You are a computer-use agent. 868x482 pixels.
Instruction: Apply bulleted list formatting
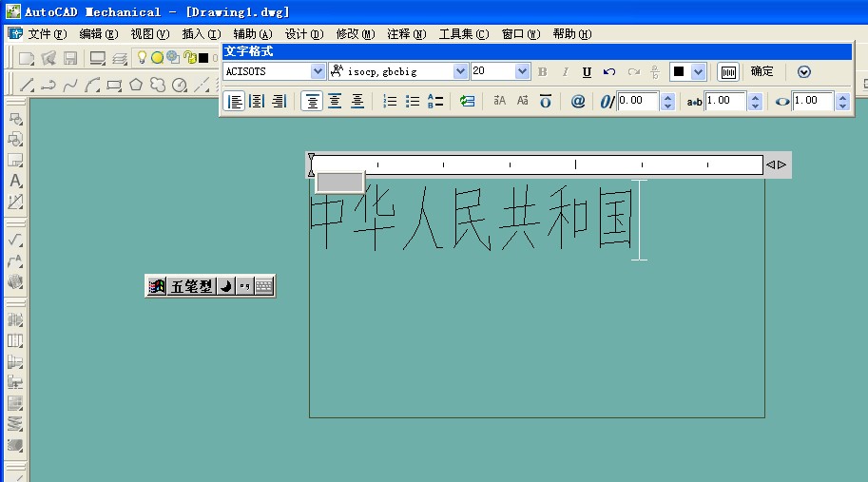coord(413,102)
